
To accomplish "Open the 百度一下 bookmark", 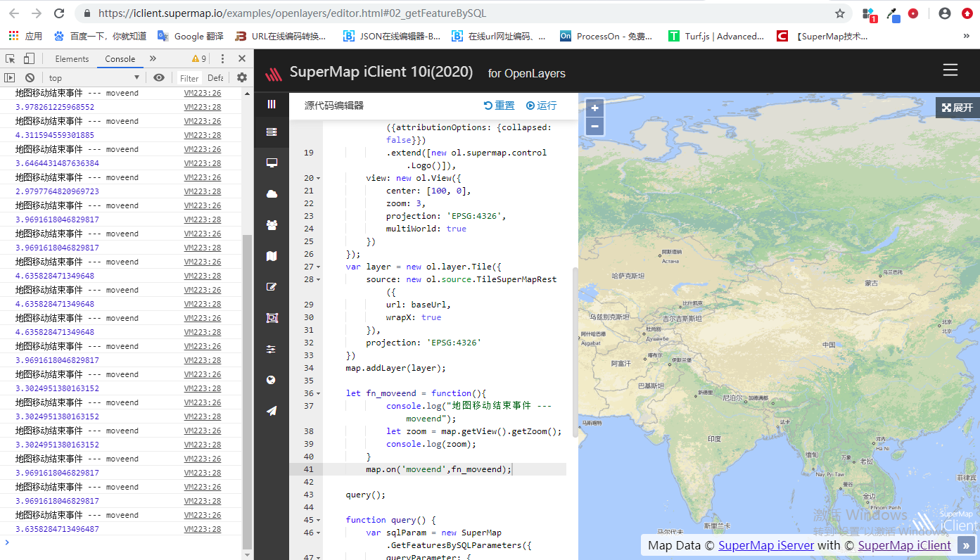I will point(100,36).
